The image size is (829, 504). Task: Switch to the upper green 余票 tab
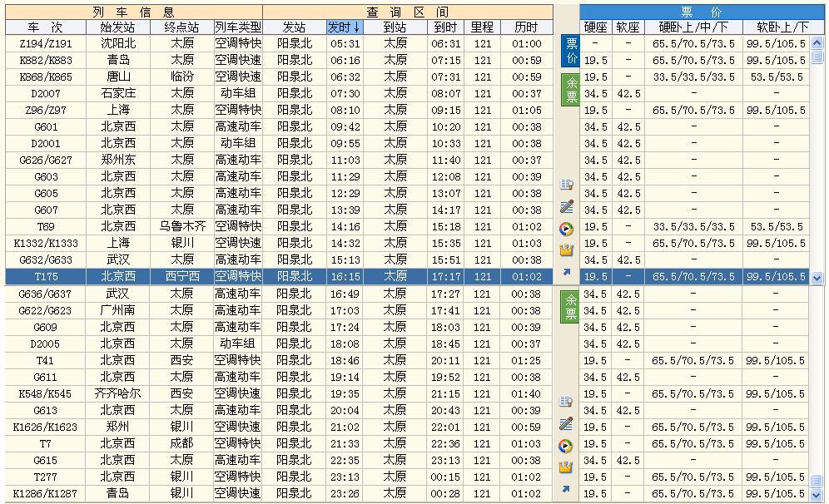point(571,90)
